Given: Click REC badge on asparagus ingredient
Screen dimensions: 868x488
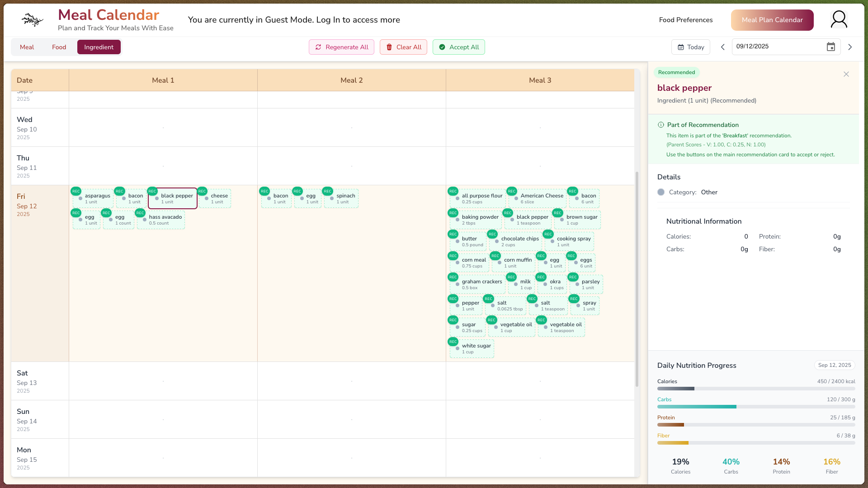Looking at the screenshot, I should 76,191.
